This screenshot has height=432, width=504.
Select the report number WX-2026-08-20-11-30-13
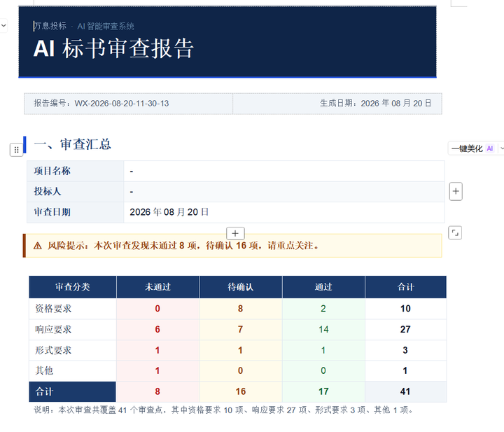coord(122,104)
